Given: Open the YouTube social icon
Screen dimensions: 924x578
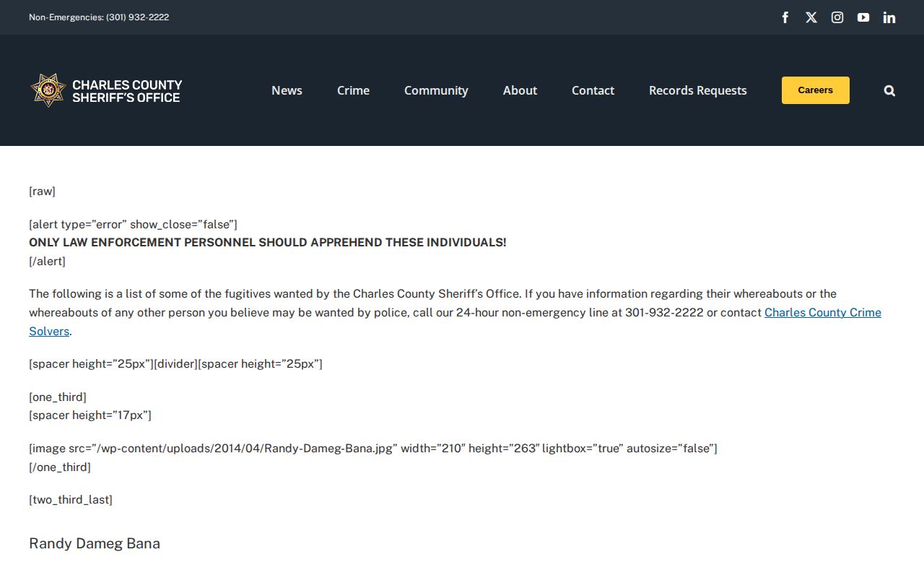Looking at the screenshot, I should click(x=863, y=17).
